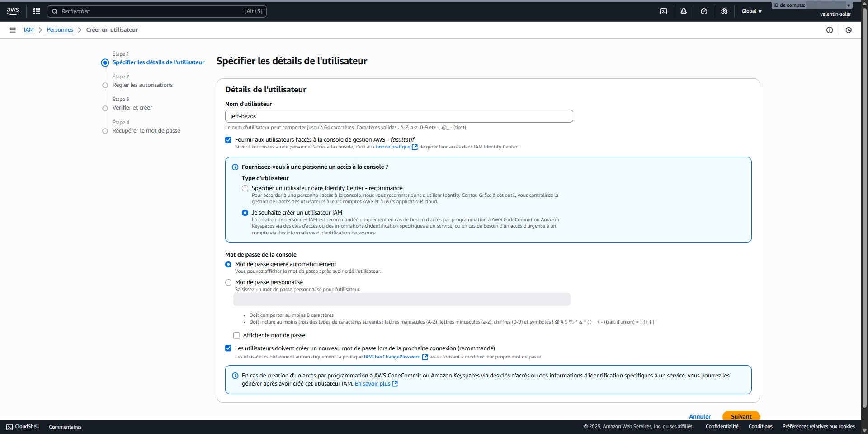Expand the 'ID de compte' dropdown

coord(849,5)
